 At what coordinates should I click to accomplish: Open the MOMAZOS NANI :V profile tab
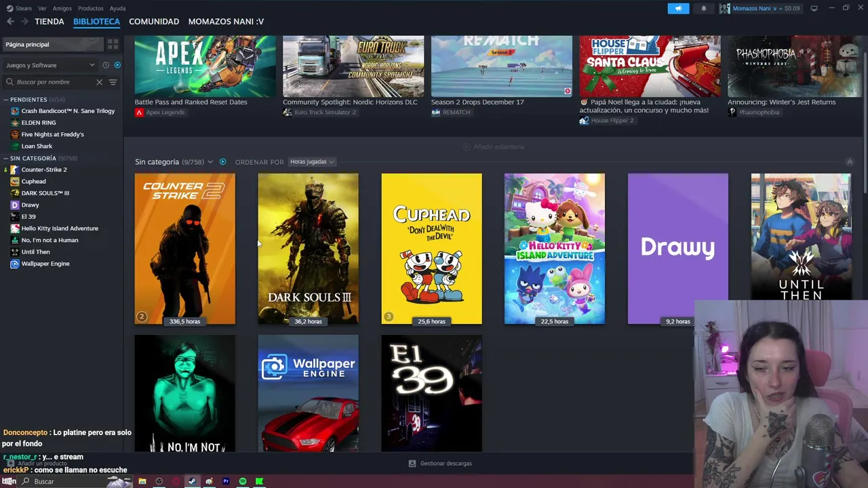click(226, 22)
